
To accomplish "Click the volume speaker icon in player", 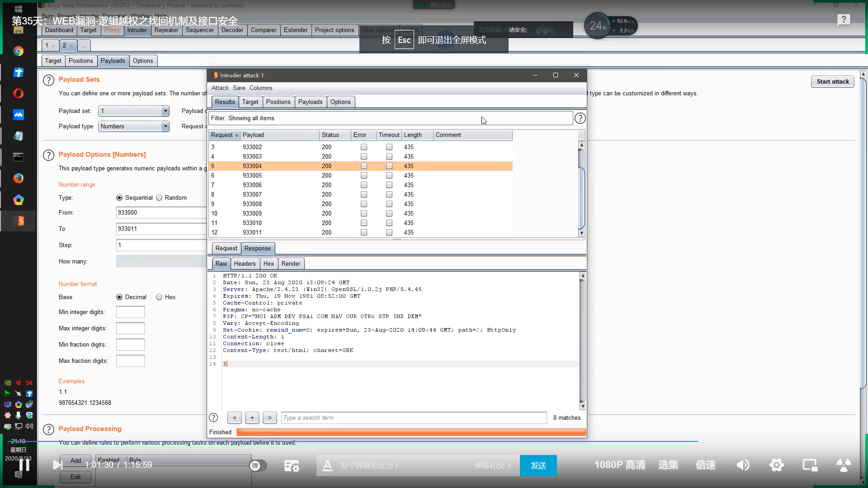I will (x=743, y=465).
